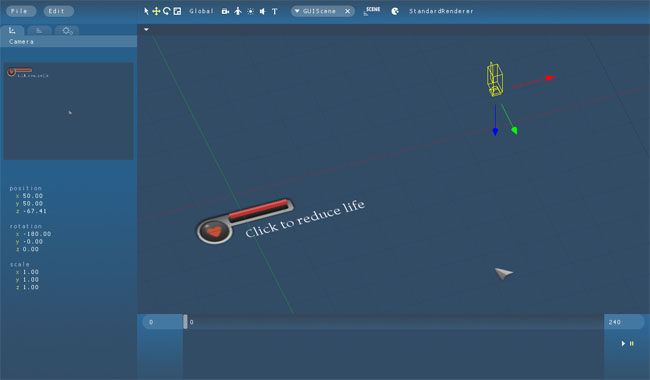The width and height of the screenshot is (650, 380).
Task: Select the scale tool icon
Action: 177,11
